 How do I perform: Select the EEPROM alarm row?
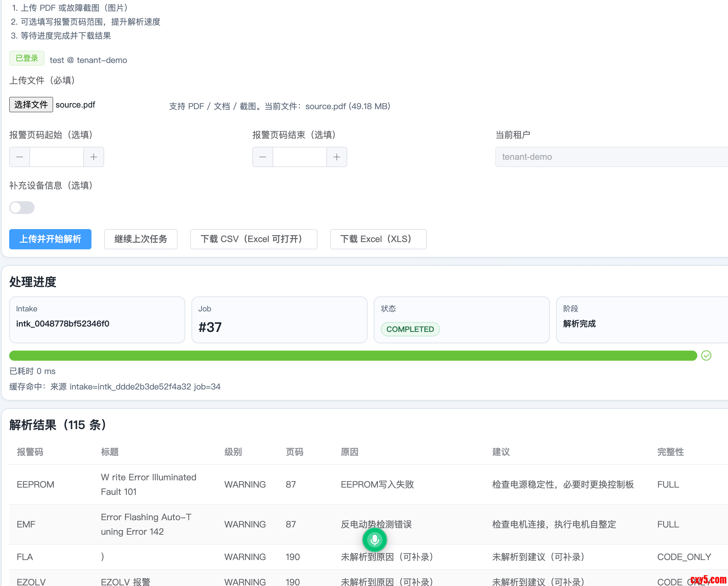[x=35, y=484]
